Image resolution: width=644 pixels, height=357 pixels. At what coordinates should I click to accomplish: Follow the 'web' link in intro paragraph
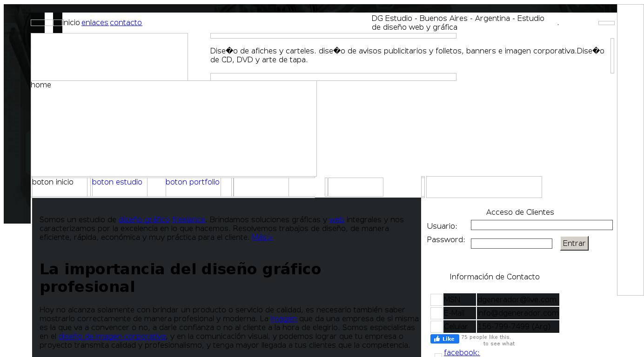pos(336,220)
